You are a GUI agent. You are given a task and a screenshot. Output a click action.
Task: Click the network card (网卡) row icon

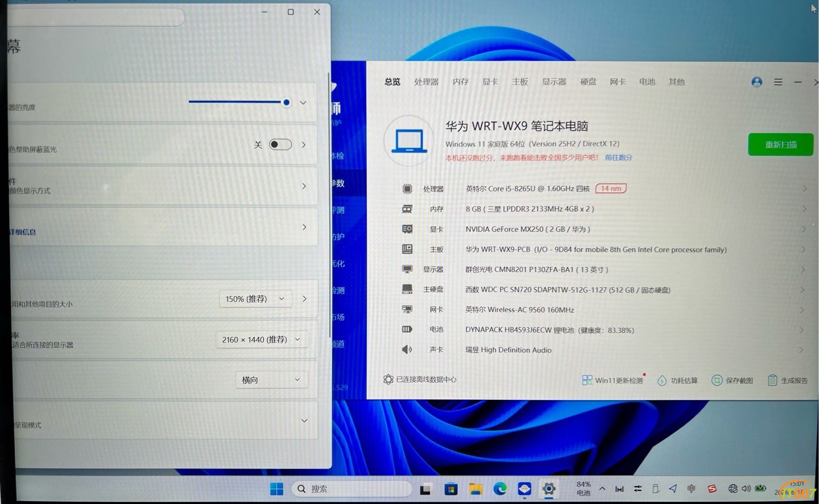click(407, 309)
